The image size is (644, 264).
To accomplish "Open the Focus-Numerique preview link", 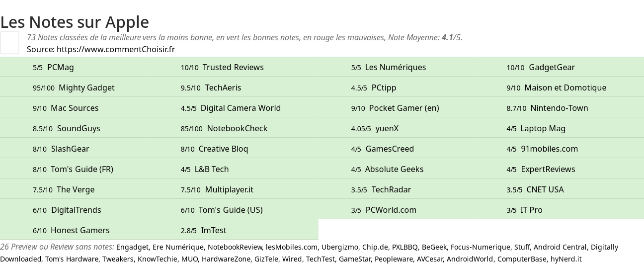I will (481, 247).
